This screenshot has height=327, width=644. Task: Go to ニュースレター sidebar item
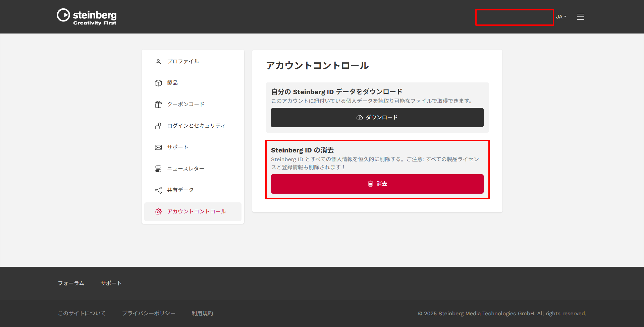point(185,169)
